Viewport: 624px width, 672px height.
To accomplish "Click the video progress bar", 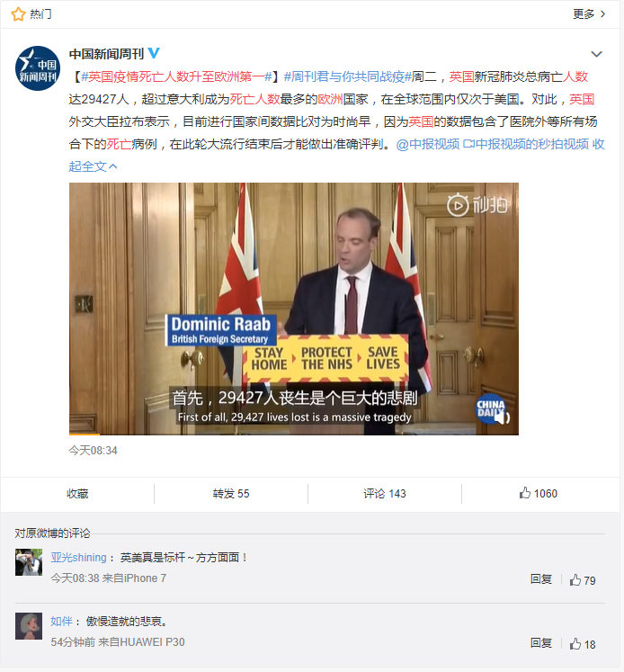I will pos(294,435).
